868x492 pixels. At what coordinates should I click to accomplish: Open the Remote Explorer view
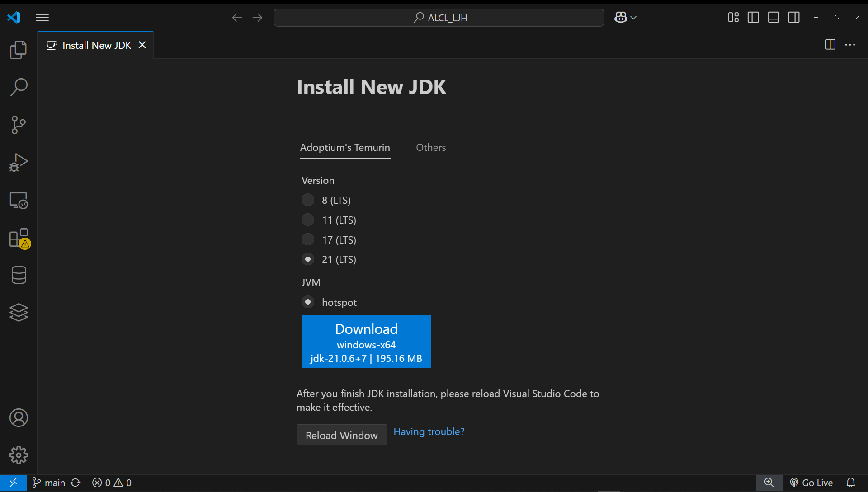pos(19,200)
